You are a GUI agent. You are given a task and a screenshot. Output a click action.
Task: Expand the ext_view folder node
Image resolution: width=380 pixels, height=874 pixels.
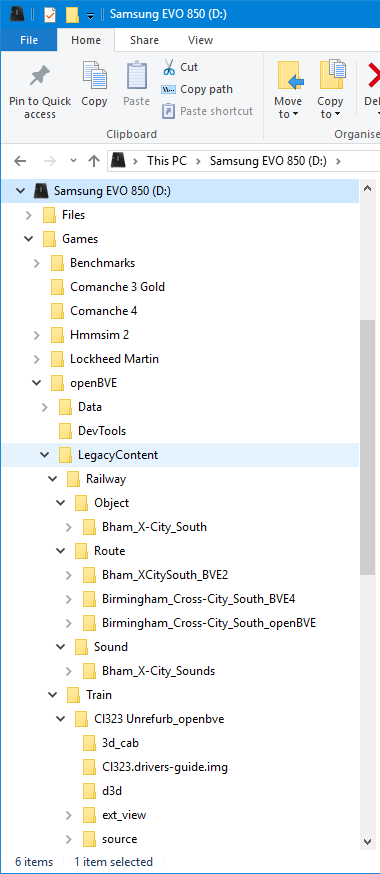69,814
